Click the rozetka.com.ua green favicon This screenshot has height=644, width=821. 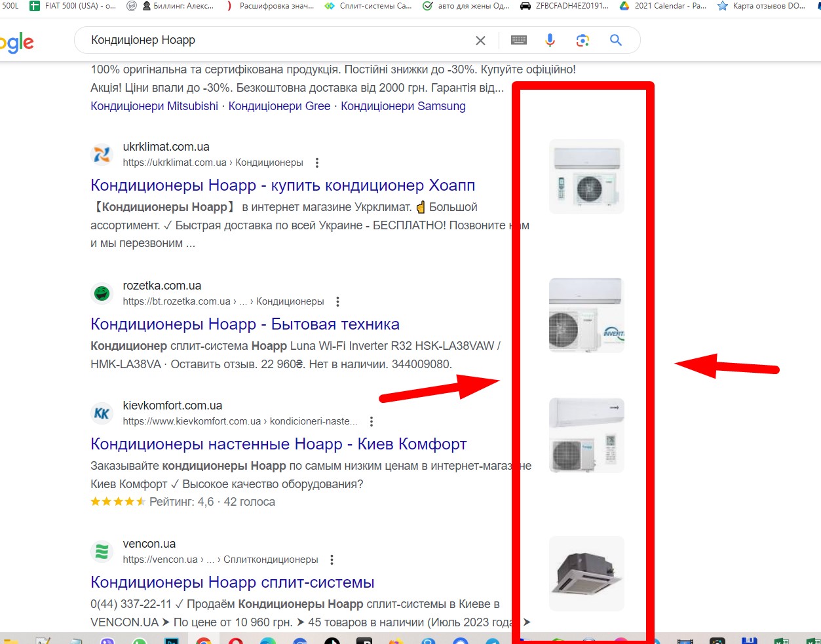tap(102, 294)
